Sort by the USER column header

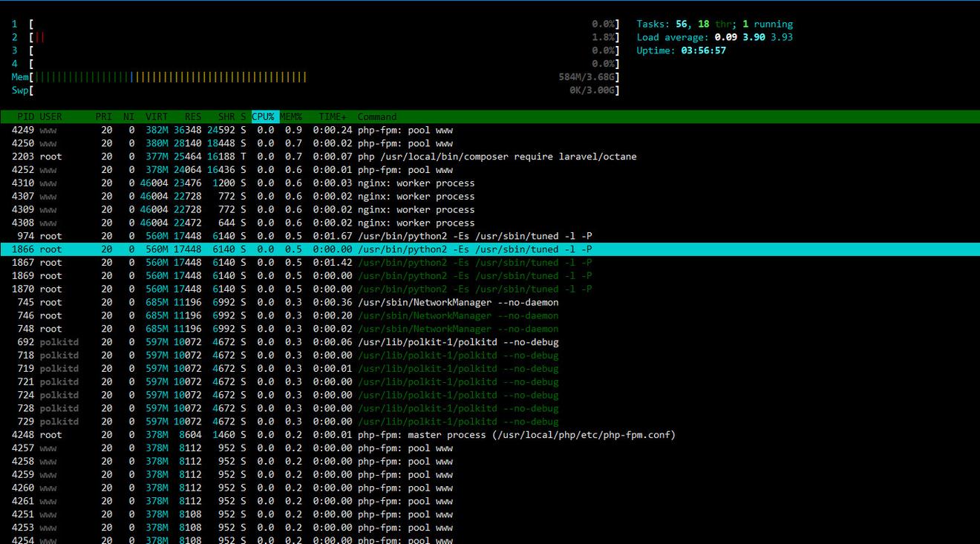(x=50, y=117)
